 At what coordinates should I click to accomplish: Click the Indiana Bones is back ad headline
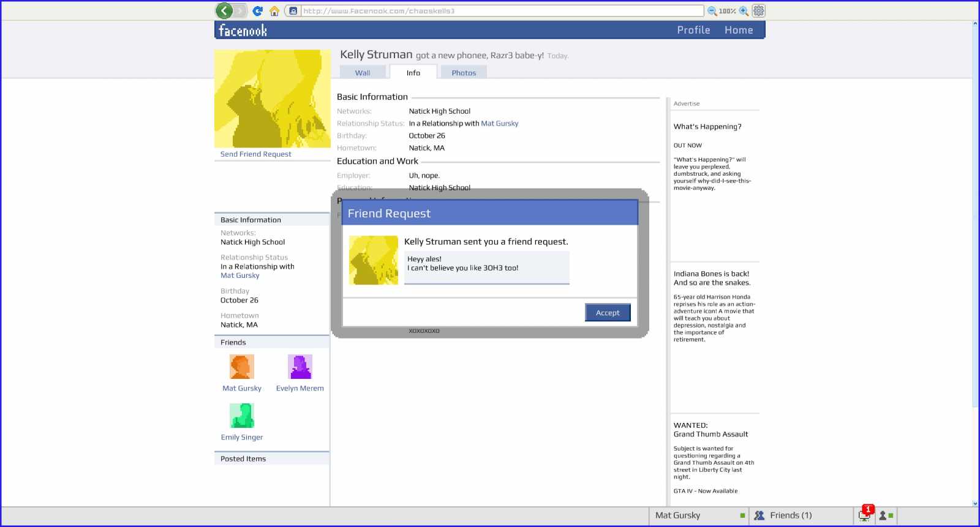tap(712, 278)
